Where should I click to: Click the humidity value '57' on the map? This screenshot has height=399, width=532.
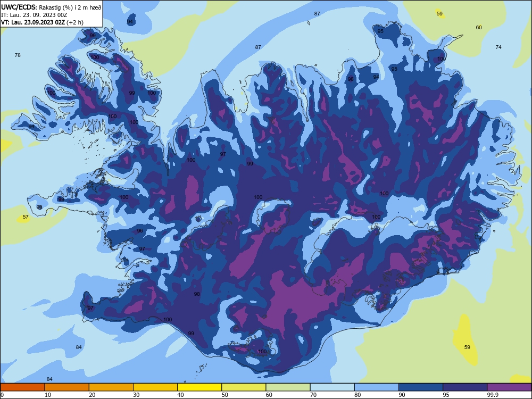(x=26, y=217)
